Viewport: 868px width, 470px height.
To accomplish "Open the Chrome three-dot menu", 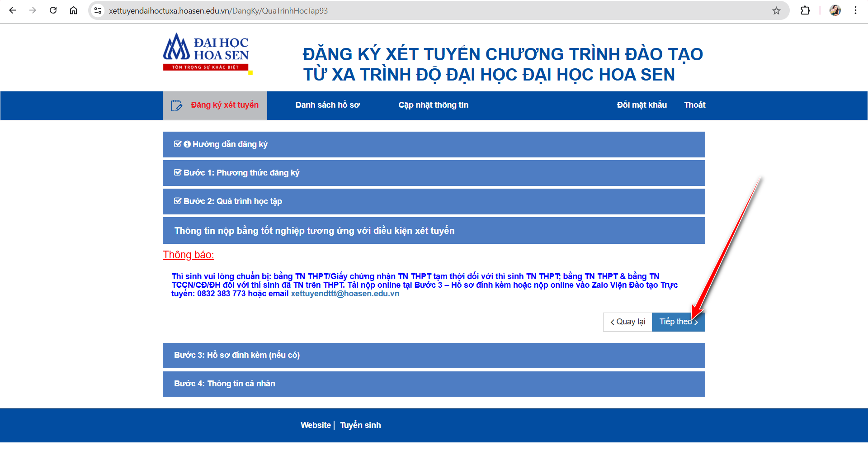I will pyautogui.click(x=855, y=10).
